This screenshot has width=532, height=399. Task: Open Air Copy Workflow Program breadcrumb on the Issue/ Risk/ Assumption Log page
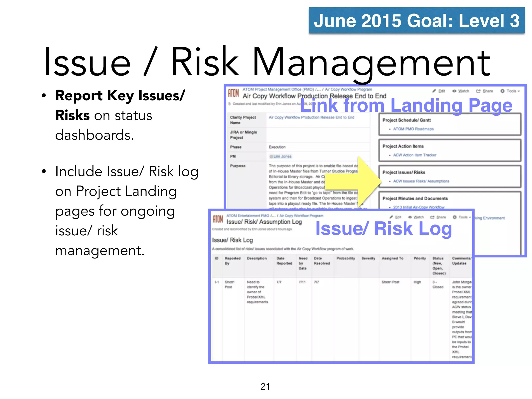tap(301, 216)
